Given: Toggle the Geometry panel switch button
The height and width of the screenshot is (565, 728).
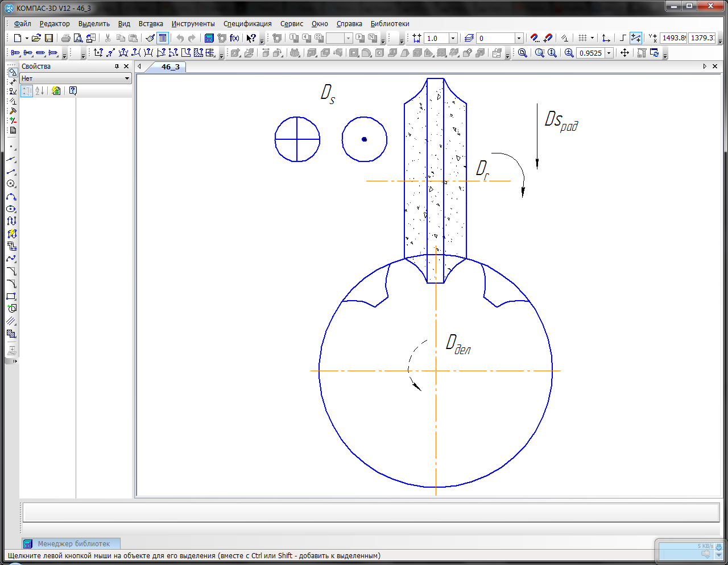Looking at the screenshot, I should [x=12, y=72].
